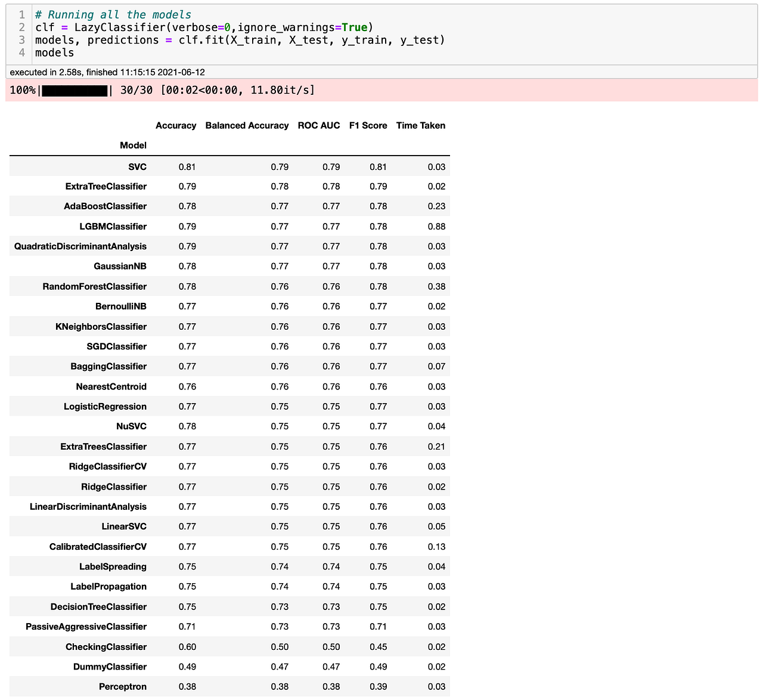Click line number 2 in the code cell
Image resolution: width=763 pixels, height=700 pixels.
21,27
